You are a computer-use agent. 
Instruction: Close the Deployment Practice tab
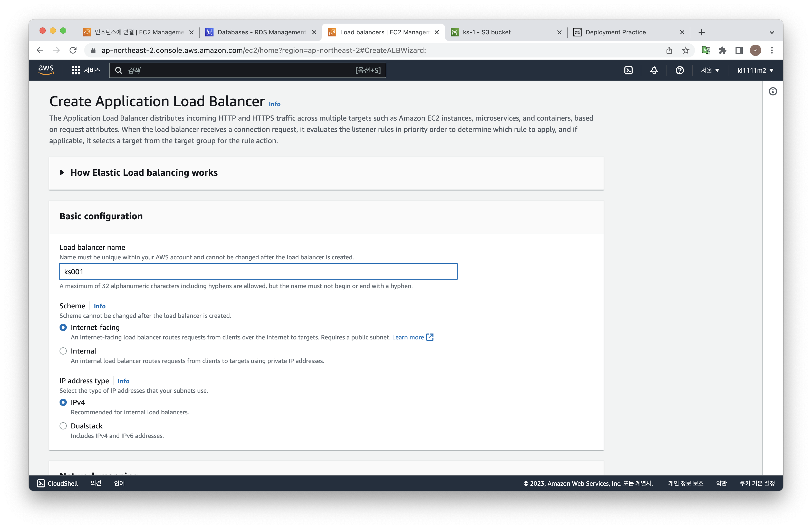[682, 32]
